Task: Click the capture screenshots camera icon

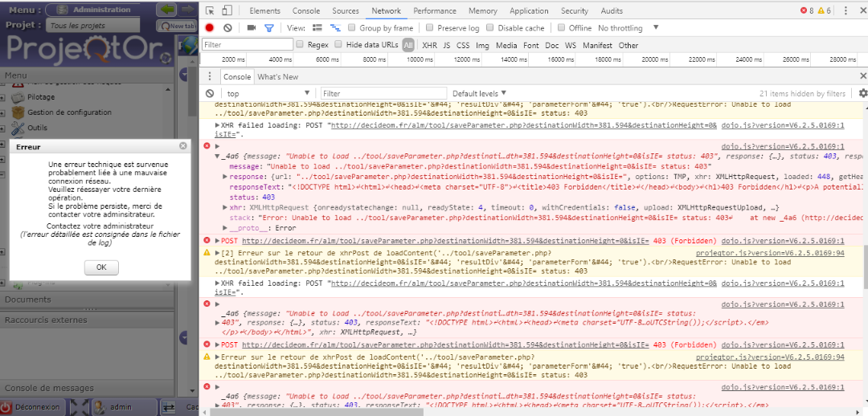Action: point(252,28)
